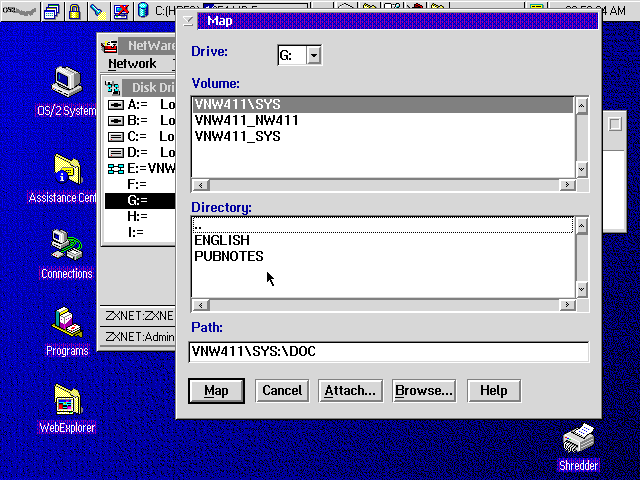Click the floppy icon for drive A:
Screen dimensions: 640x480
point(116,105)
